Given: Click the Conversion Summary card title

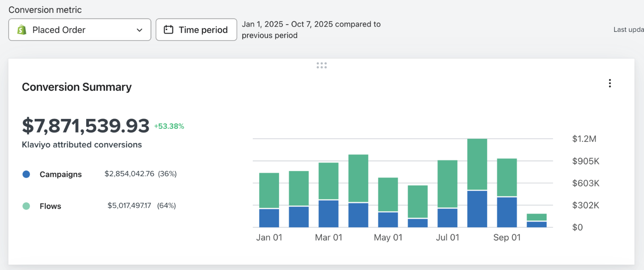Looking at the screenshot, I should pyautogui.click(x=77, y=87).
